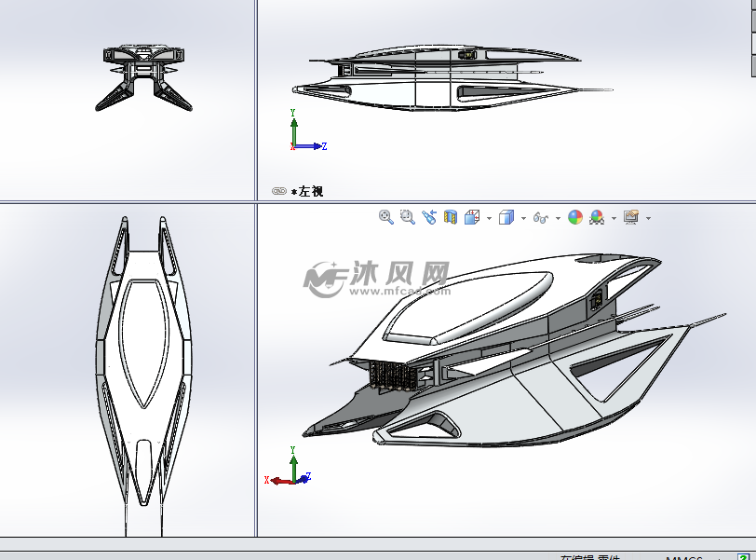
Task: Open the View Settings dropdown arrow
Action: [646, 217]
